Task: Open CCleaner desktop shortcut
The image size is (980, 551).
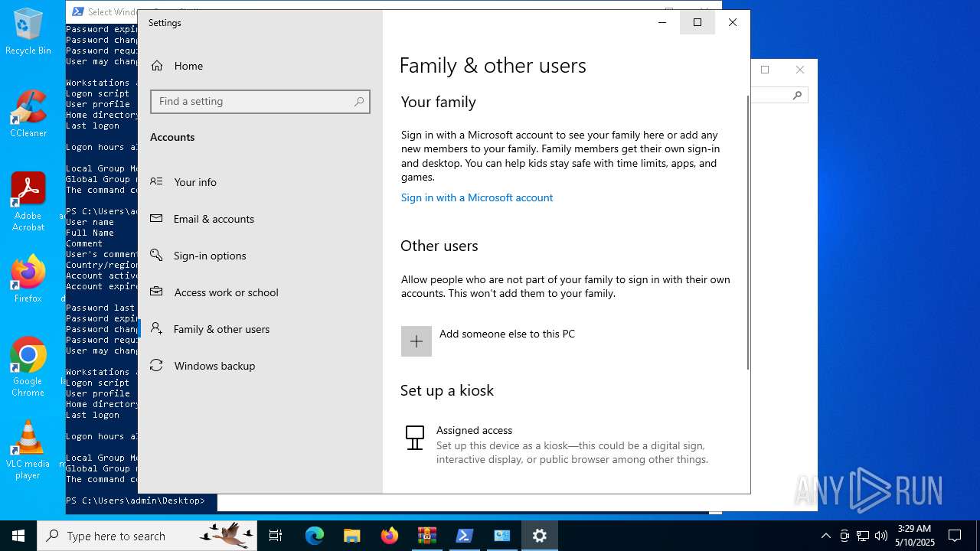Action: [x=28, y=115]
